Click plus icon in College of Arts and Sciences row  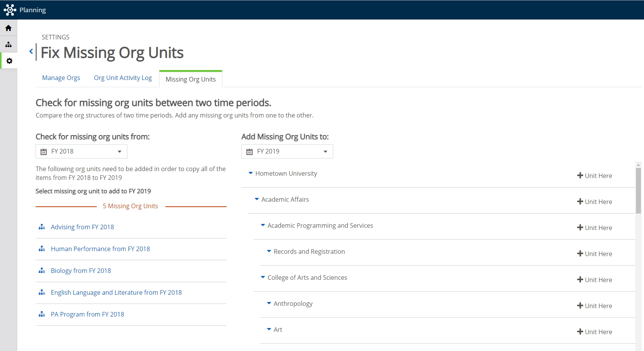pos(580,279)
